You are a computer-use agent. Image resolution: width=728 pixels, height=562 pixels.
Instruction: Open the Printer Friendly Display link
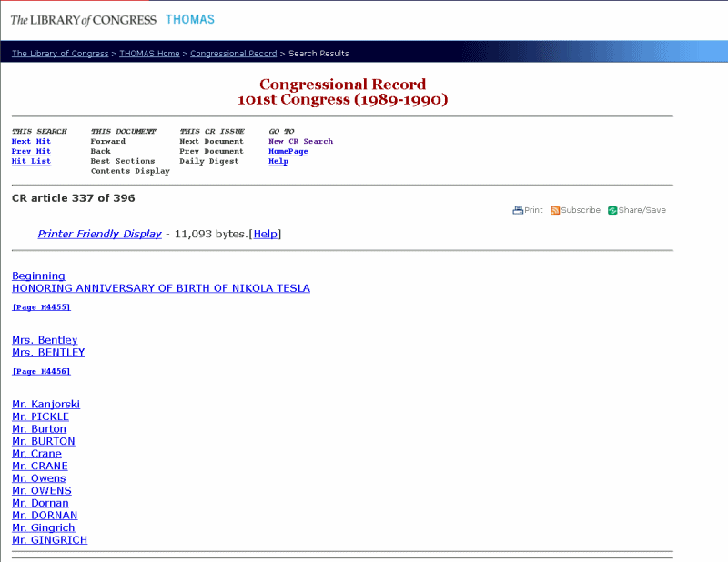coord(99,235)
